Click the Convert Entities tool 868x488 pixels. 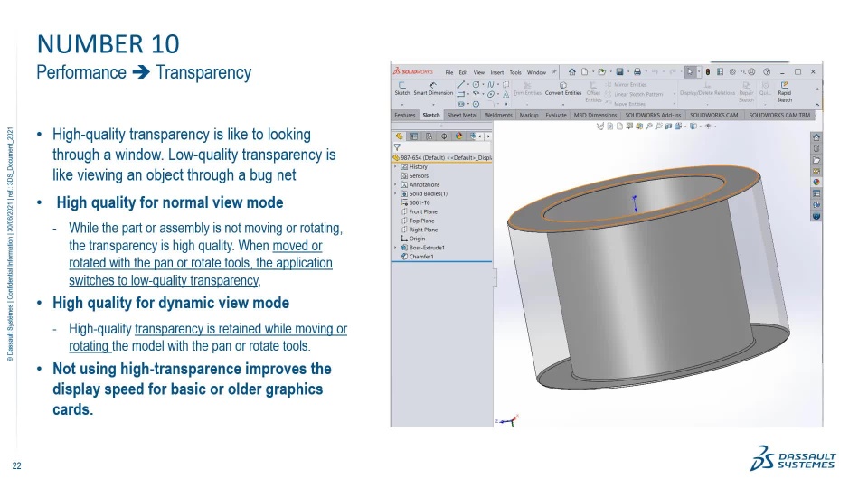pyautogui.click(x=563, y=89)
